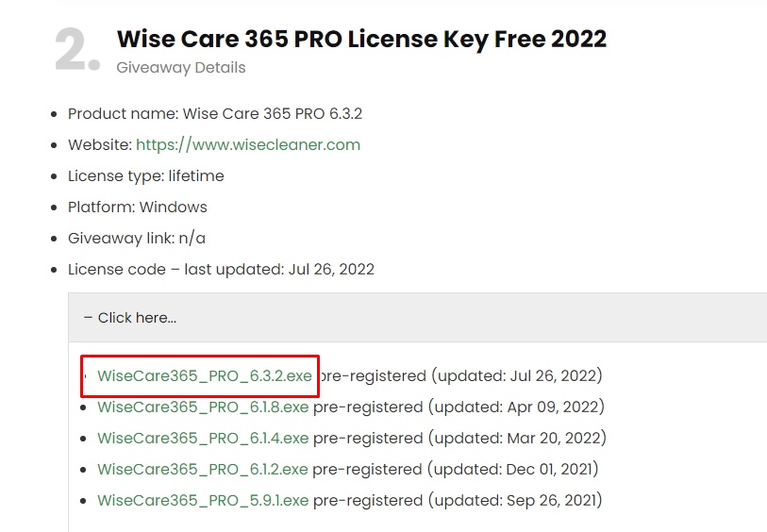Click the 'Platform: Windows' list item
This screenshot has height=532, width=767.
(138, 208)
